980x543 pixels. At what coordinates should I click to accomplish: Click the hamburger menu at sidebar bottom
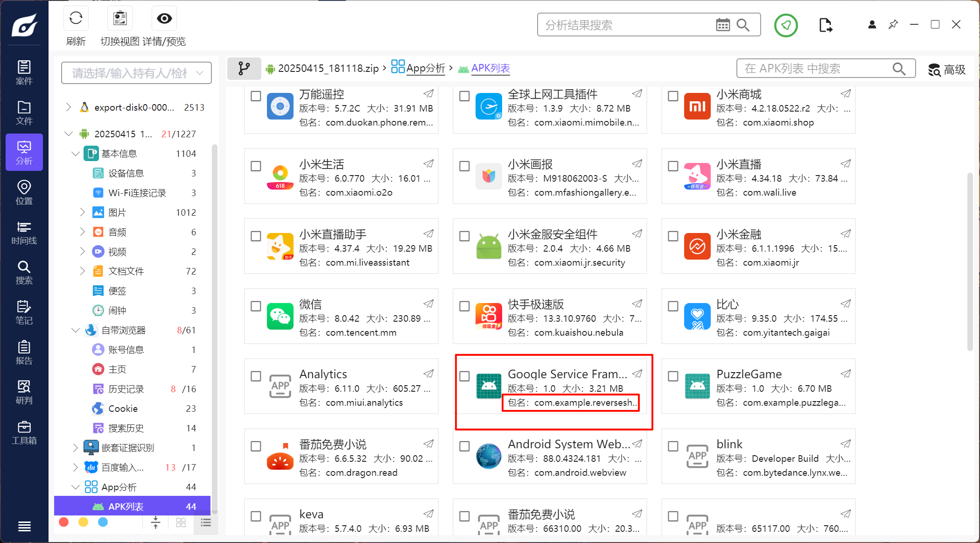point(24,527)
